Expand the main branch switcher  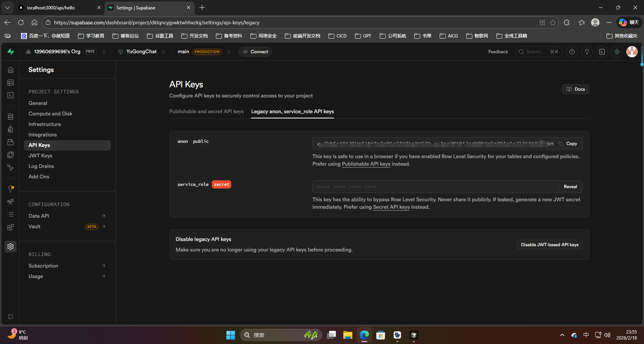(229, 52)
